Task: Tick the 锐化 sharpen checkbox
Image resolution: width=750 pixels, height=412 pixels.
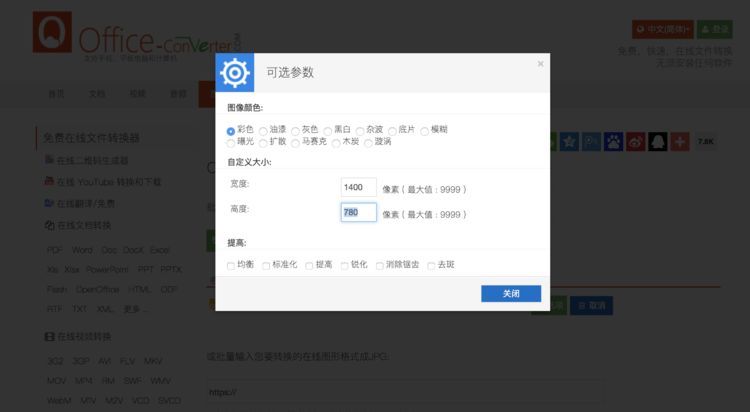Action: coord(345,265)
